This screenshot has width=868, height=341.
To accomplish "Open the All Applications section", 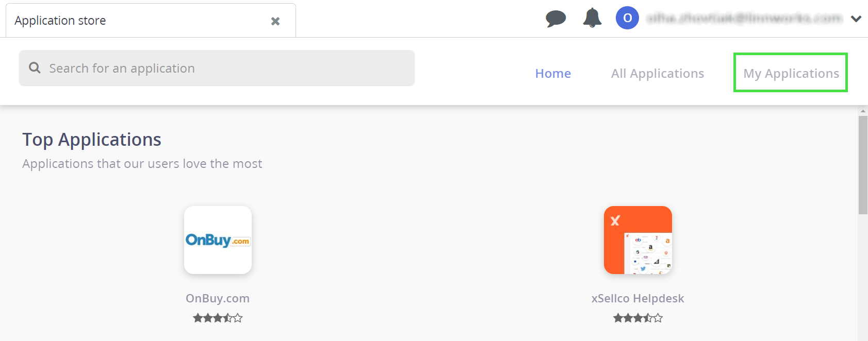I will [x=658, y=74].
